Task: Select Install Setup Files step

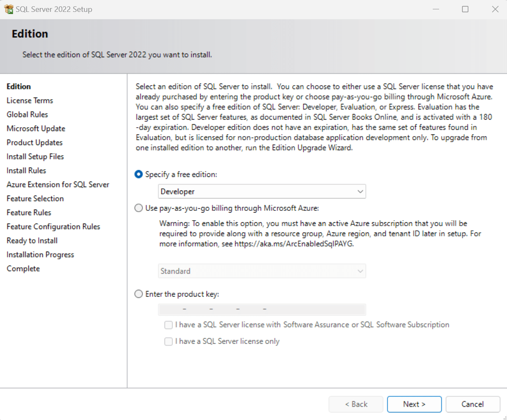Action: click(35, 157)
